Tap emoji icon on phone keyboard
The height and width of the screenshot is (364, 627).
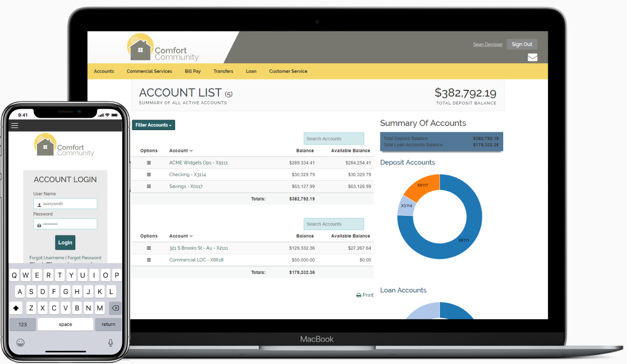pos(20,343)
